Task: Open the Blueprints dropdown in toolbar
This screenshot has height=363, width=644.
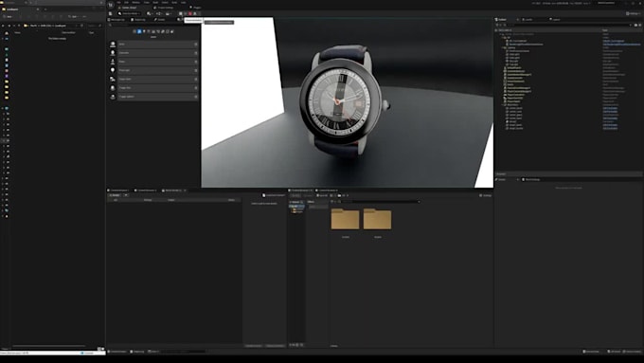Action: pos(159,13)
